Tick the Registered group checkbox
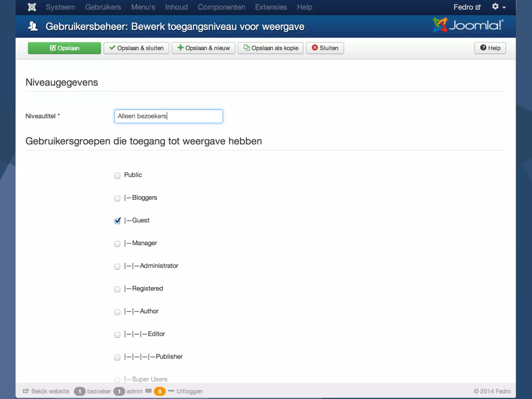Viewport: 532px width, 399px height. point(117,289)
